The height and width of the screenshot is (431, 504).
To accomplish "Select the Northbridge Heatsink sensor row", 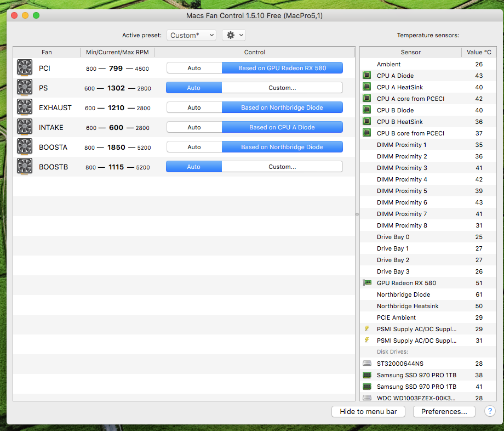I will click(x=428, y=306).
